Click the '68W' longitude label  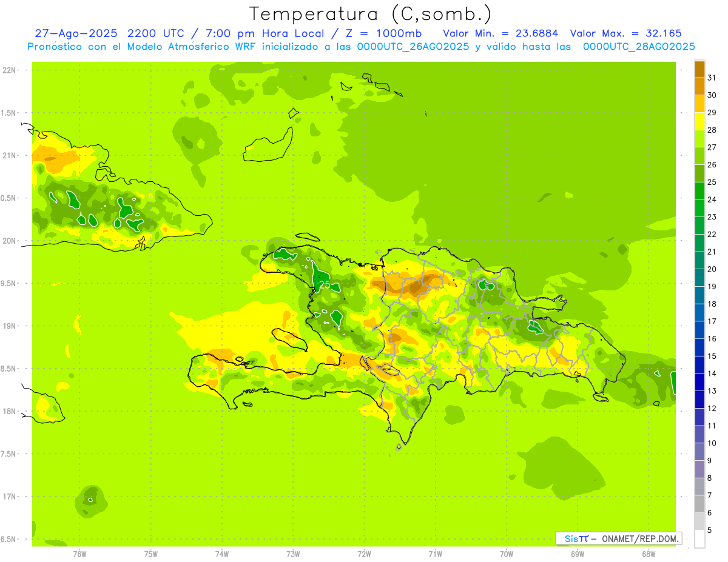649,554
